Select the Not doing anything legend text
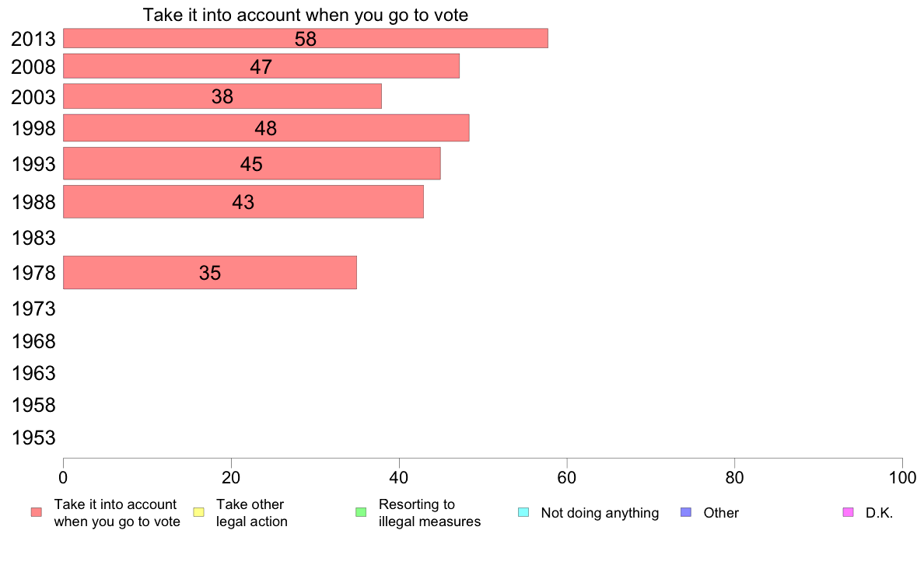 (600, 513)
